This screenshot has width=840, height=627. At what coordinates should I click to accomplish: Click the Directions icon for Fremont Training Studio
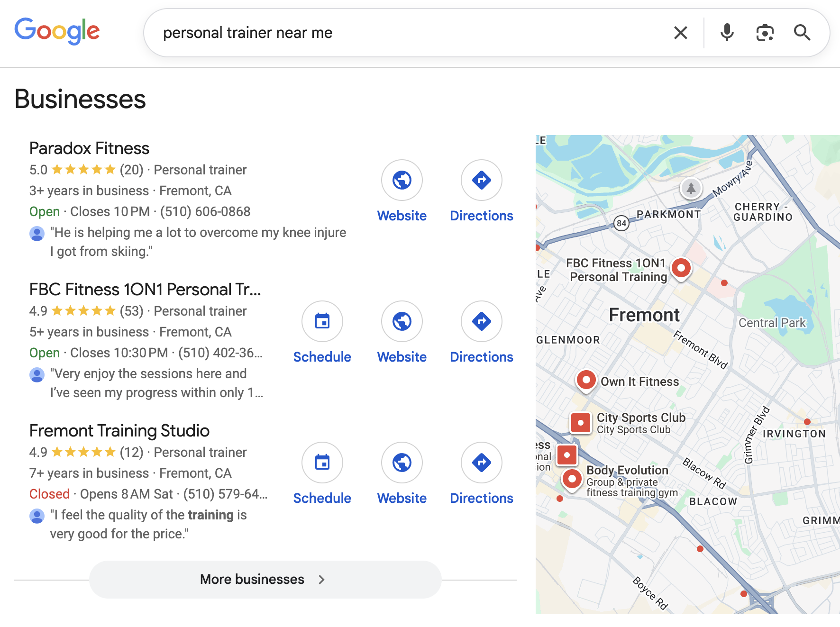481,463
